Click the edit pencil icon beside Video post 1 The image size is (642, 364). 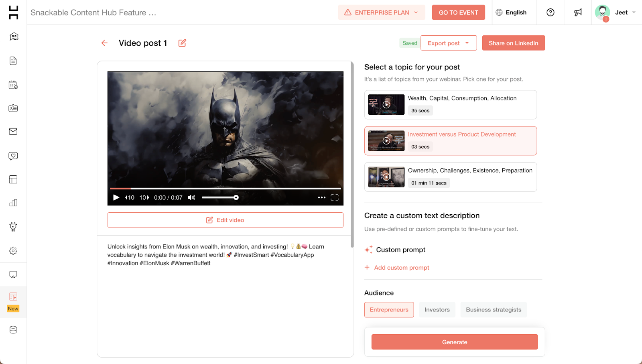(182, 43)
